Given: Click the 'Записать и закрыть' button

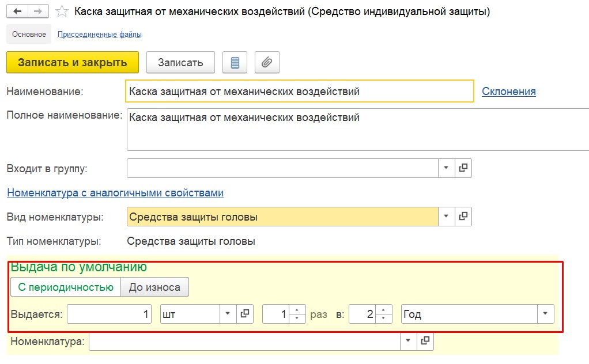Looking at the screenshot, I should pyautogui.click(x=73, y=62).
